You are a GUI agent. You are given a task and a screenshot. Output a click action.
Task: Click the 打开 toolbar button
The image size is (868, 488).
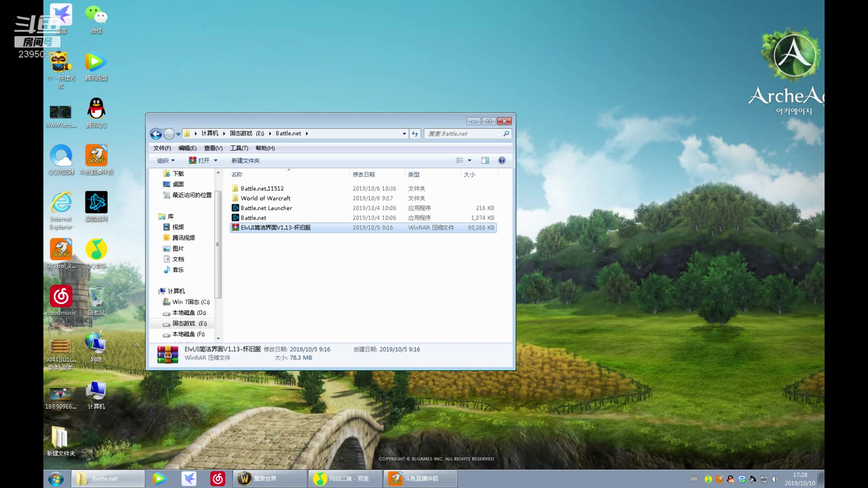[203, 160]
